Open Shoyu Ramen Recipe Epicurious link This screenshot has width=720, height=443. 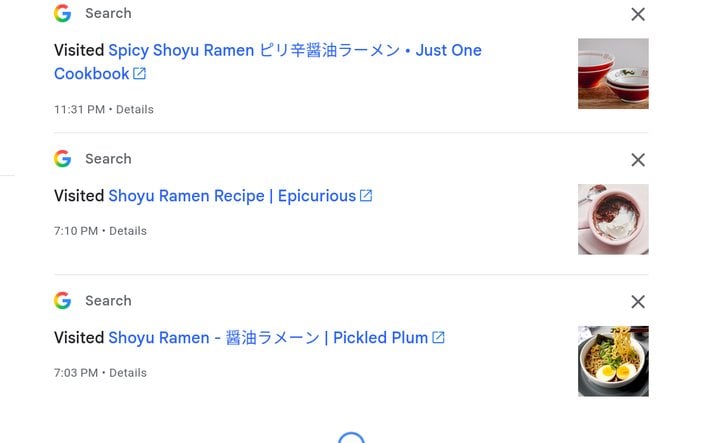[232, 196]
